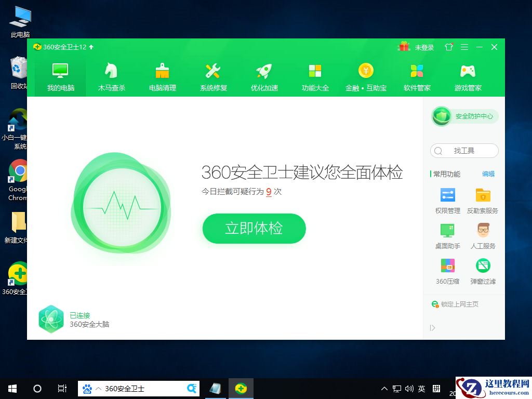Open the hamburger main menu
Screen dimensions: 532x399
[464, 47]
